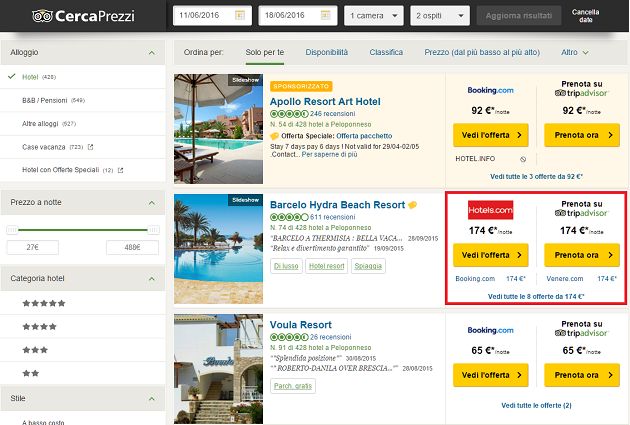This screenshot has height=425, width=630.
Task: Click the CercaPrezzi owl logo
Action: [x=42, y=16]
